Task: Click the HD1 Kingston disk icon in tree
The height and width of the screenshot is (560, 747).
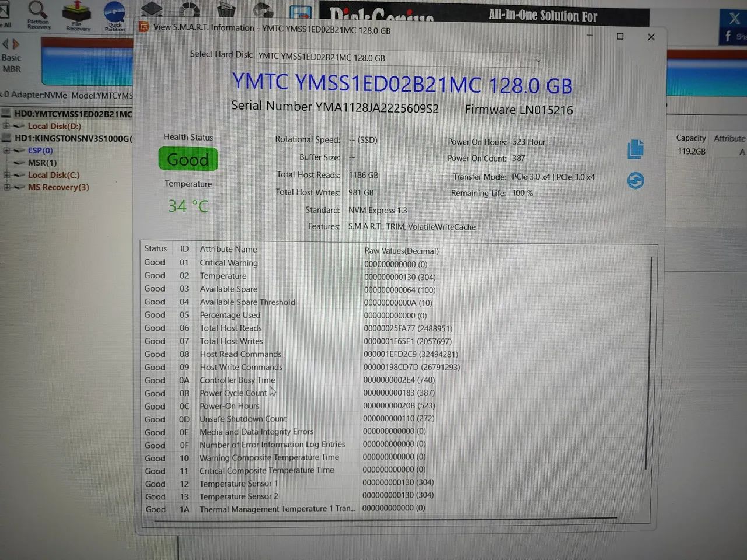Action: coord(6,138)
